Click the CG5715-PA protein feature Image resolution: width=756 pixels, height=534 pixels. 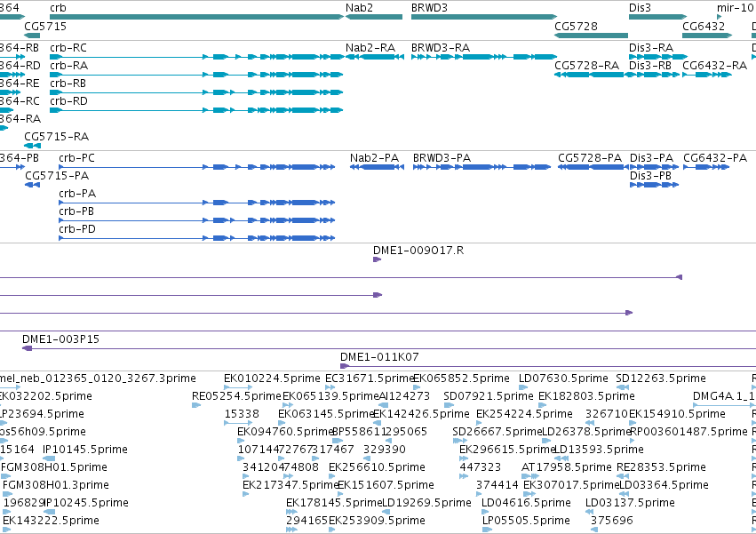coord(32,185)
